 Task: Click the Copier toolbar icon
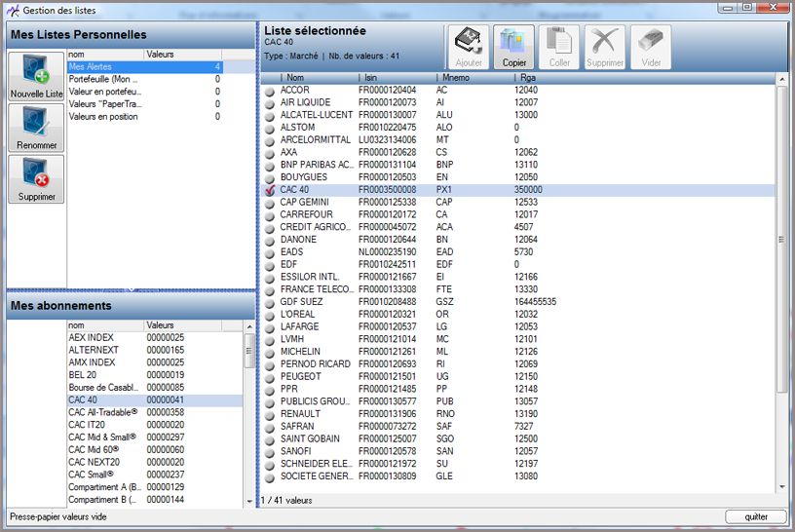pos(514,47)
